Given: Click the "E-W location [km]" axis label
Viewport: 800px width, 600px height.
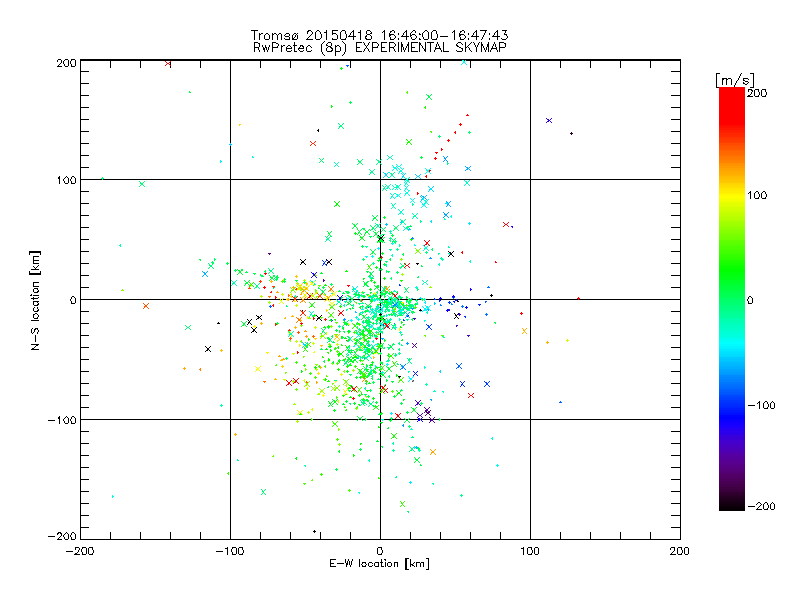Looking at the screenshot, I should pos(380,564).
